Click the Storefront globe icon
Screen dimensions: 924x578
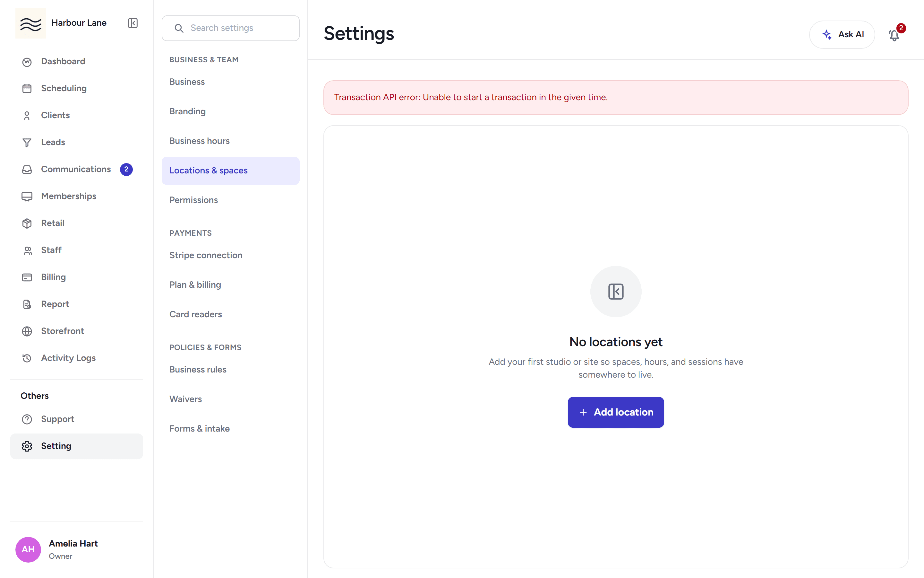coord(27,331)
